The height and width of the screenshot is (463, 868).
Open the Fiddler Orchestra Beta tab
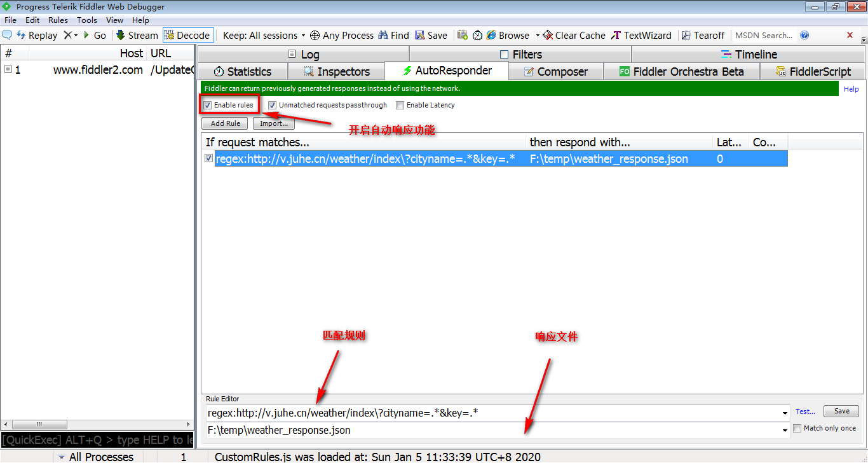(x=681, y=71)
